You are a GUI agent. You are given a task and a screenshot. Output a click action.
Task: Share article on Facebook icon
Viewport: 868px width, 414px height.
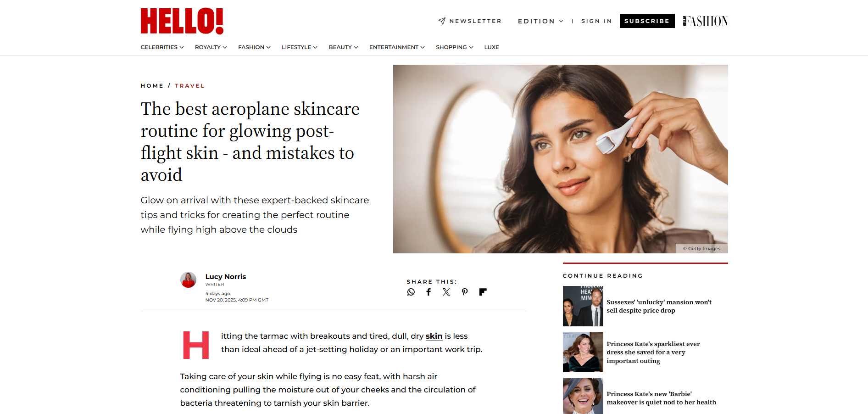click(x=428, y=292)
